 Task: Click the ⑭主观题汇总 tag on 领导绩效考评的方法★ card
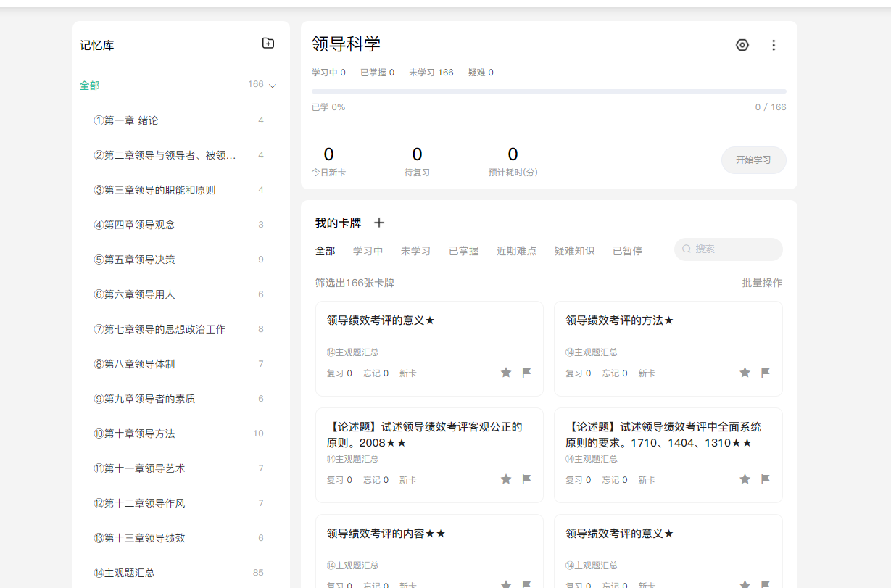592,352
